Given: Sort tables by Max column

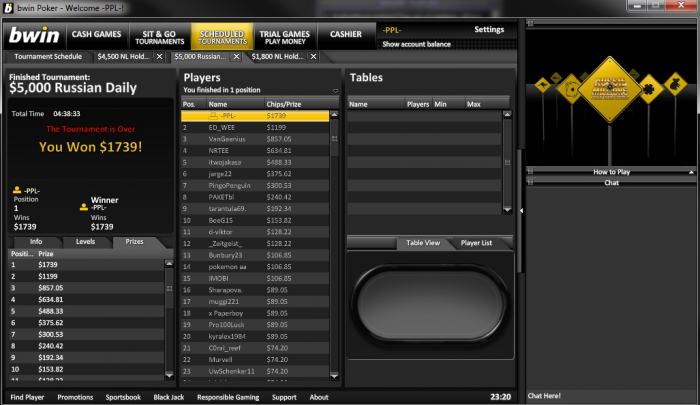Looking at the screenshot, I should pos(488,104).
